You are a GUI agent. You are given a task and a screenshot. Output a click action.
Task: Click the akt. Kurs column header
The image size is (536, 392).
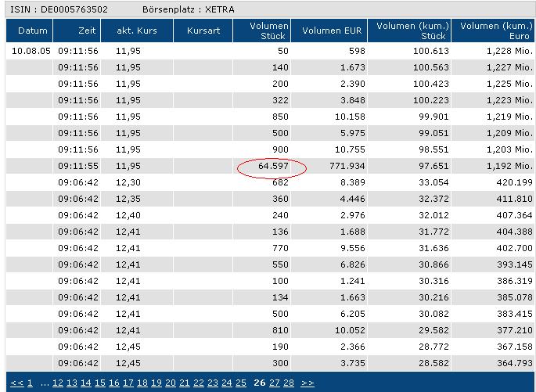pyautogui.click(x=137, y=31)
